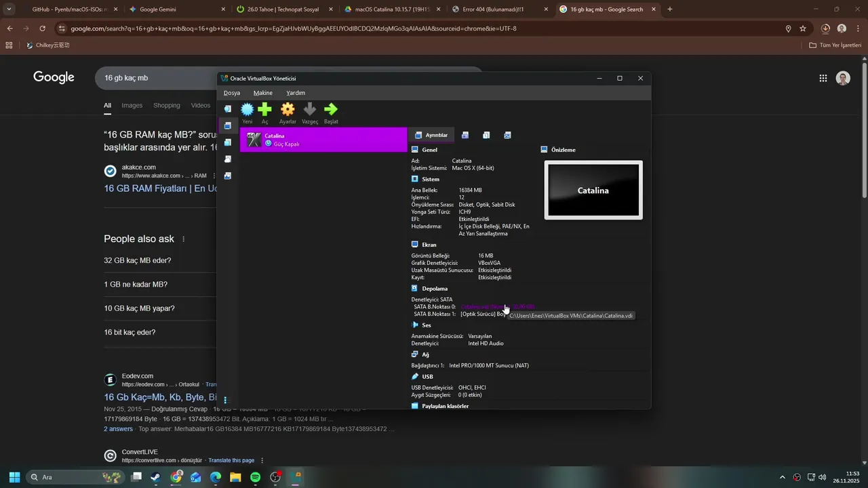868x488 pixels.
Task: Click the Depolama section header
Action: tap(435, 289)
